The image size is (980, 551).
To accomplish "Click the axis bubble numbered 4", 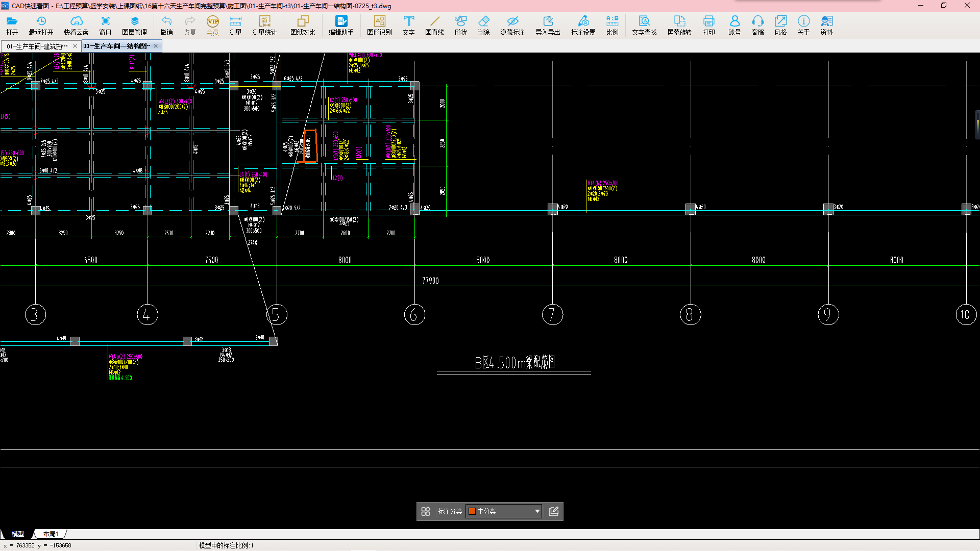I will point(148,315).
